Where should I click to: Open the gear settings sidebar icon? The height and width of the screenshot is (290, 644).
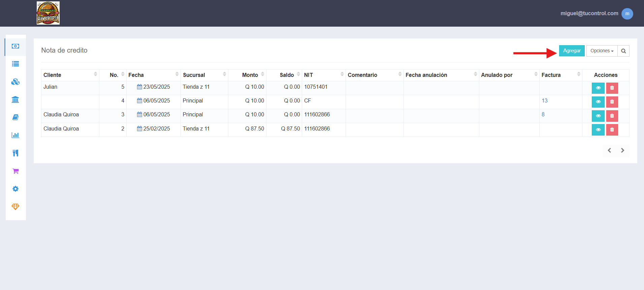pyautogui.click(x=15, y=189)
